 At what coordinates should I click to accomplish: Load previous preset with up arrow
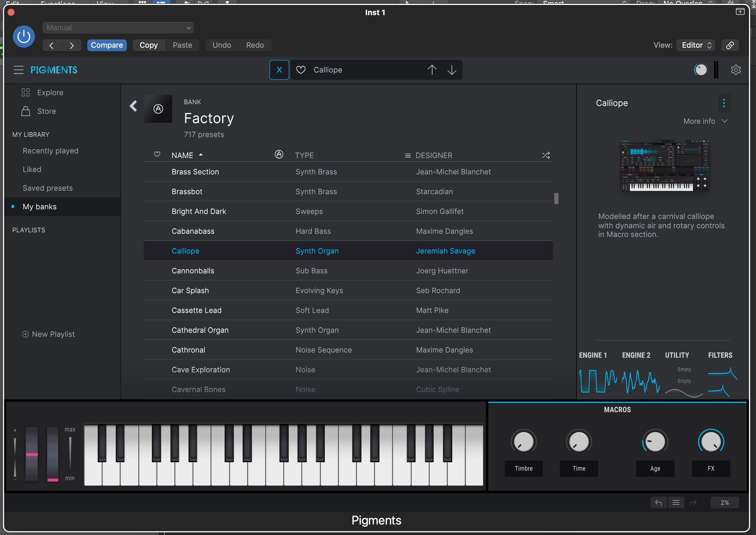(x=432, y=70)
